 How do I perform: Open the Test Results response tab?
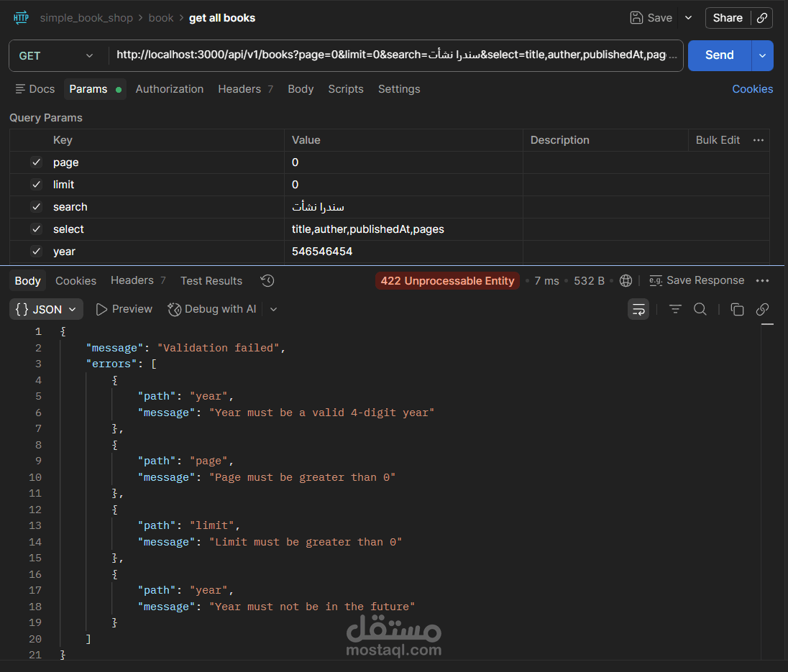point(211,281)
